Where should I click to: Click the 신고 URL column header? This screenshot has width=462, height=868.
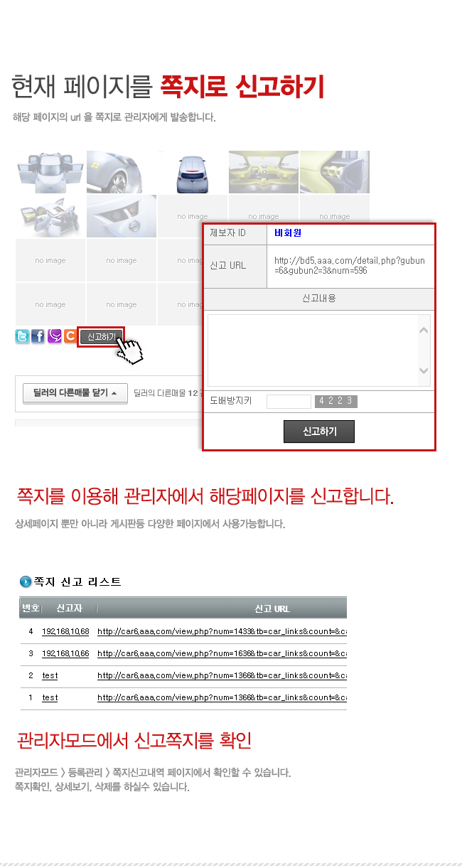click(272, 609)
